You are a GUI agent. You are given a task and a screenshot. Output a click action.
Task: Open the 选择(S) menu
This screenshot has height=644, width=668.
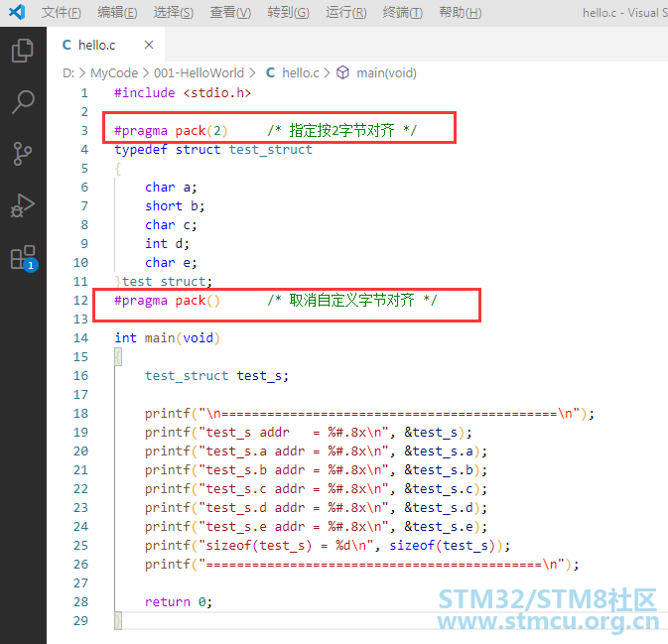[x=174, y=13]
